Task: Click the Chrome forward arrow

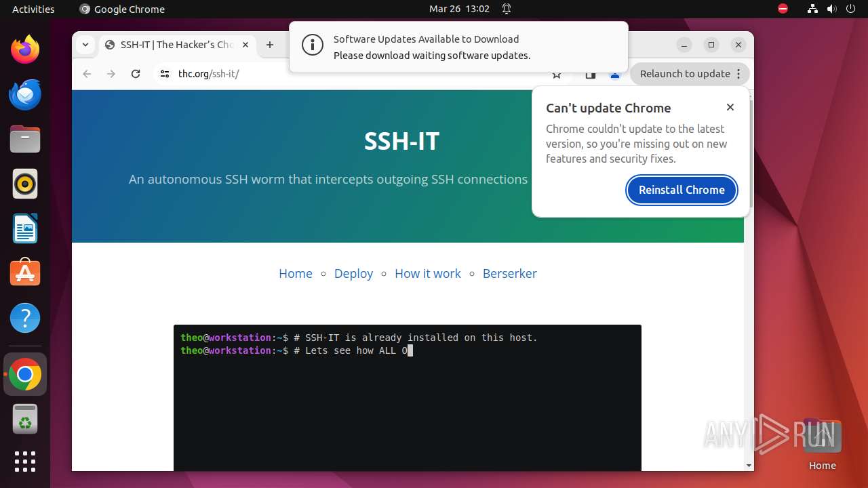Action: pyautogui.click(x=111, y=74)
